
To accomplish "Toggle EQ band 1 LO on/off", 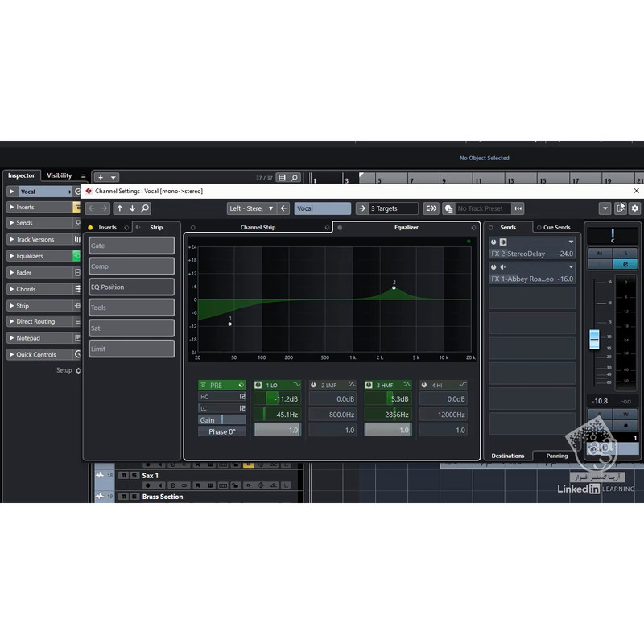I will (258, 385).
